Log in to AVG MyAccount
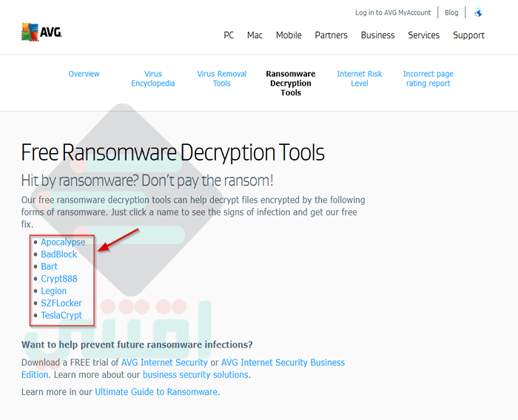The height and width of the screenshot is (420, 518). tap(393, 13)
